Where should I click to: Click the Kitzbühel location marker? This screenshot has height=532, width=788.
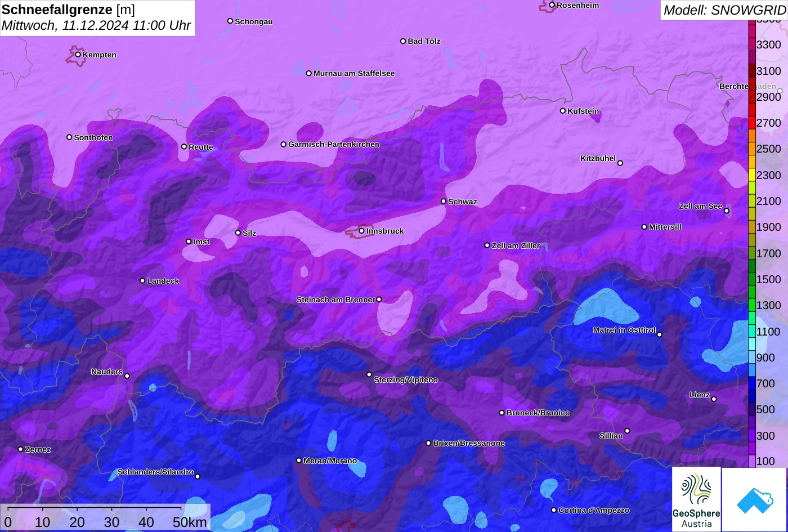click(620, 163)
